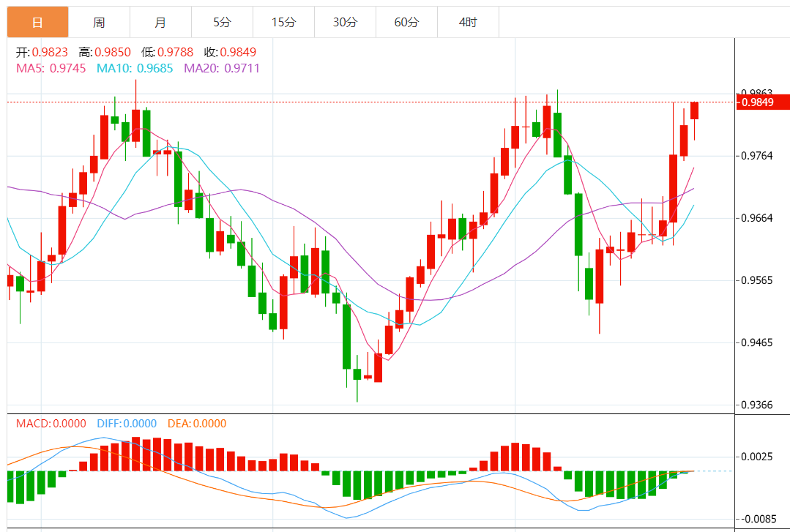
Task: Click the MA10: 0.9685 indicator label
Action: (135, 69)
